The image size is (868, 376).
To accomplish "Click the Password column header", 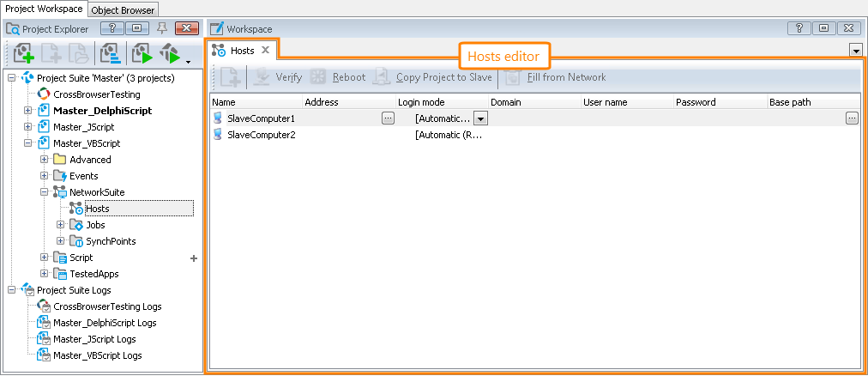I will tap(720, 102).
